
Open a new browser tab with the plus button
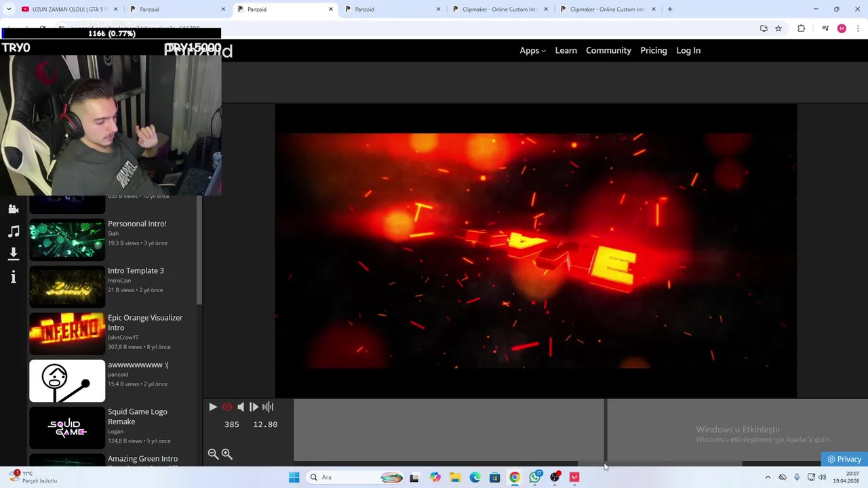coord(670,9)
